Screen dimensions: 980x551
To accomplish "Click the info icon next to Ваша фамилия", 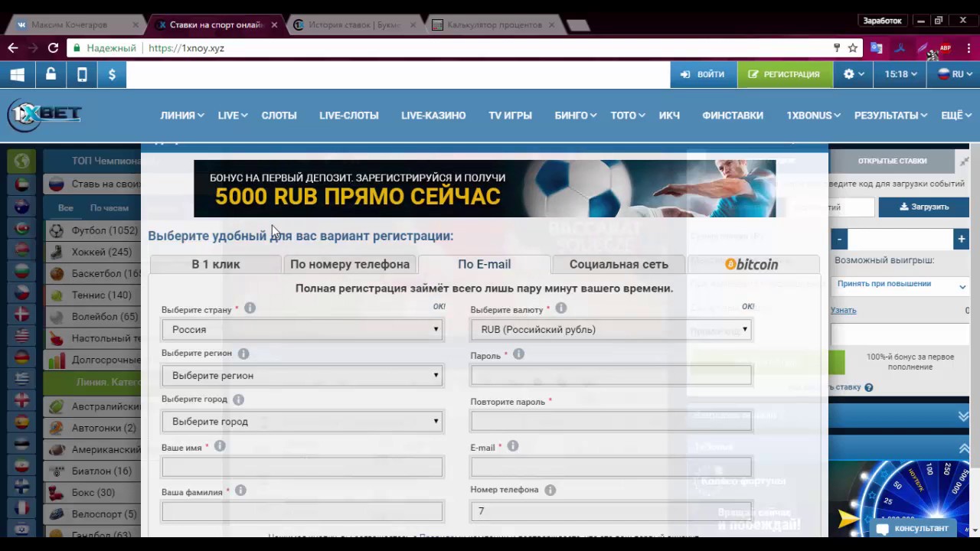I will (x=240, y=491).
